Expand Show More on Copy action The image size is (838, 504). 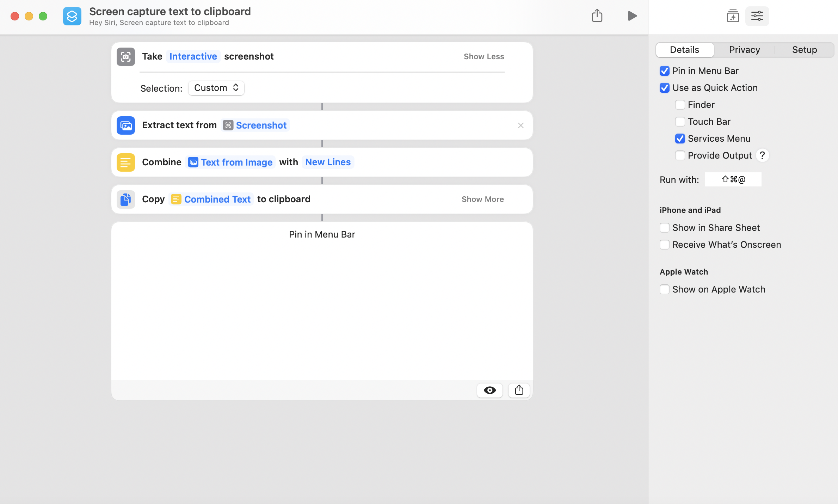[482, 199]
